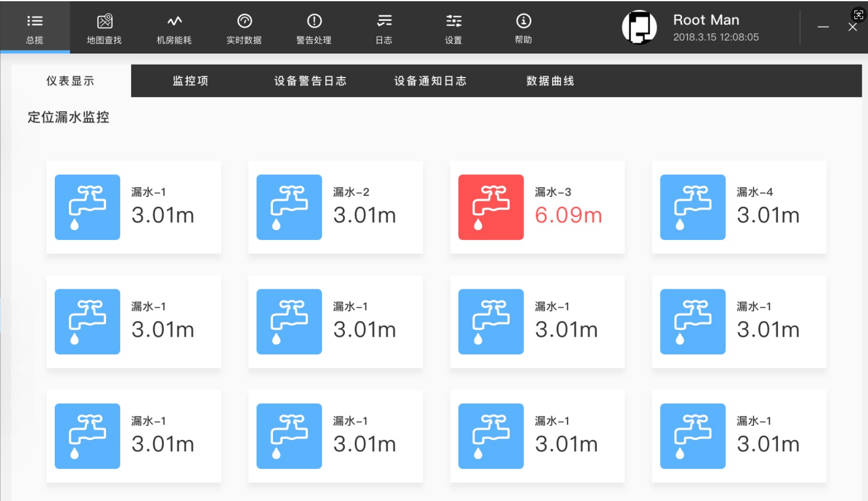Switch to the 设备警告日志 tab
Viewport: 868px width, 501px height.
point(310,81)
